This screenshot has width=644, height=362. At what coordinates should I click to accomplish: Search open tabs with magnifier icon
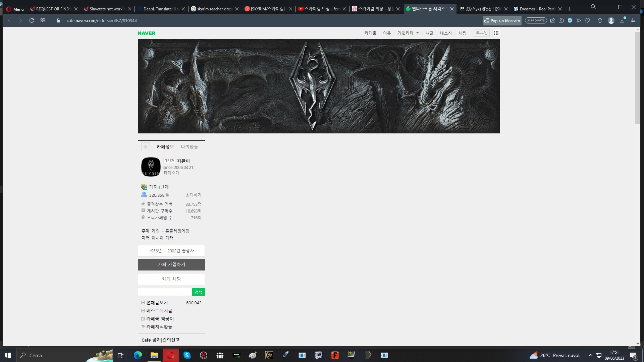[x=593, y=7]
